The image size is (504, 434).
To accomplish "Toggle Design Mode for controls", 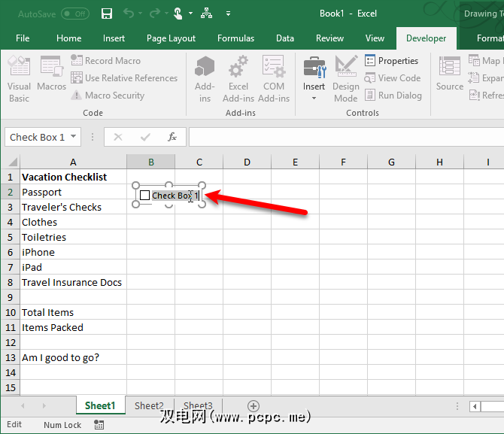I will coord(346,78).
